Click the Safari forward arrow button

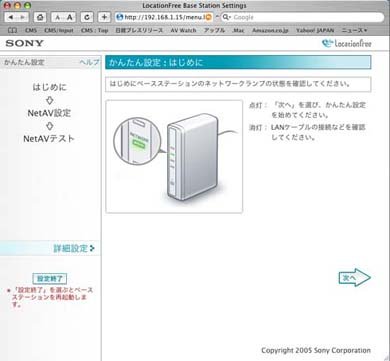click(x=23, y=17)
